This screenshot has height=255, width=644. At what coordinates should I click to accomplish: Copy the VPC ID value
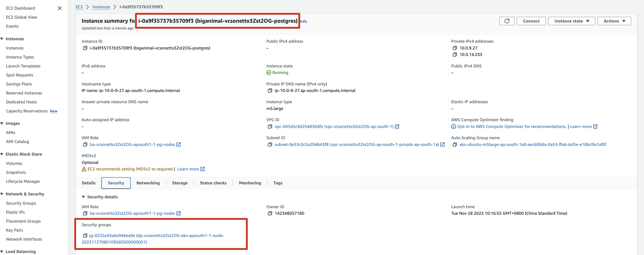tap(270, 126)
